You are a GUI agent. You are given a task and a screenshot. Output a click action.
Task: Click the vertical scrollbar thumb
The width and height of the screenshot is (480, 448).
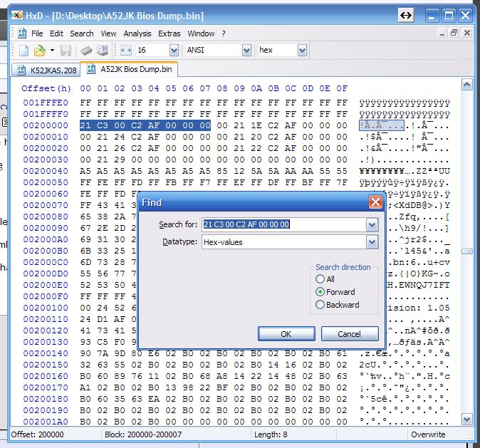466,251
